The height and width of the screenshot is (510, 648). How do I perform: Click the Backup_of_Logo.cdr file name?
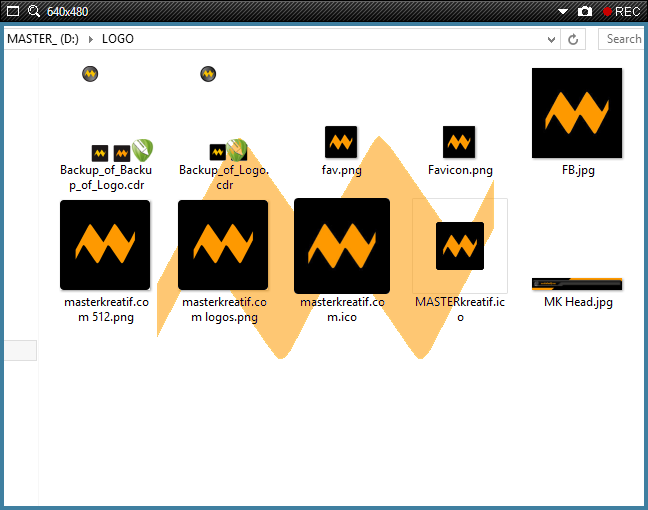click(224, 177)
